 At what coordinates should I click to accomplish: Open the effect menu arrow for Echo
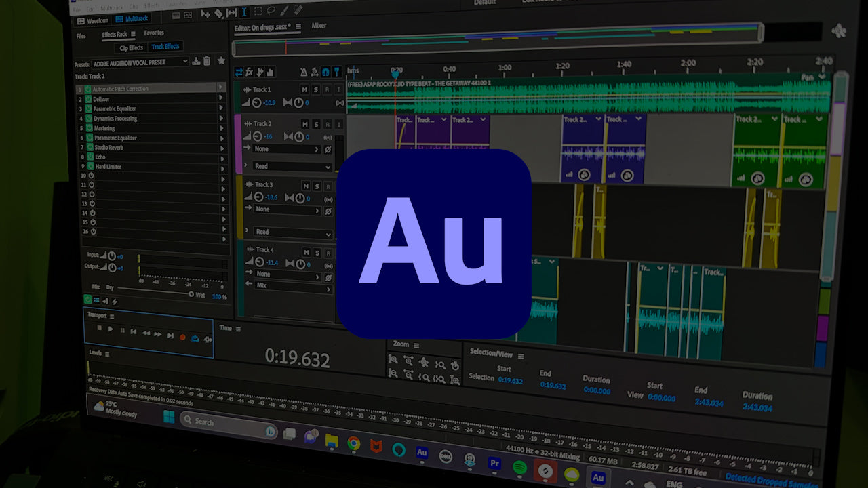222,159
